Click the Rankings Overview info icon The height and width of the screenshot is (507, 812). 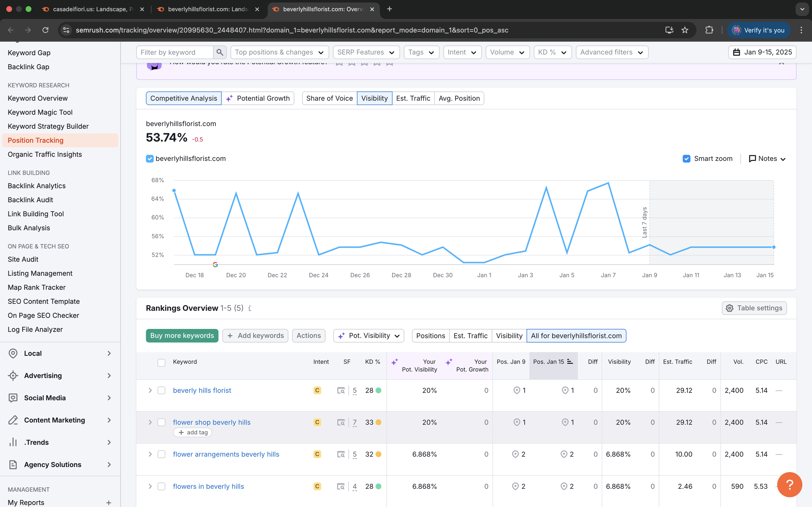tap(250, 308)
